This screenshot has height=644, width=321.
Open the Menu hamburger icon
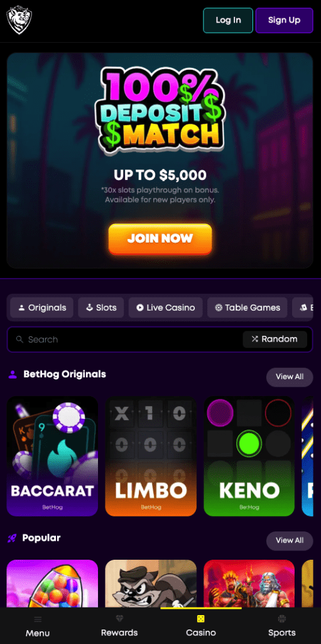pyautogui.click(x=38, y=619)
